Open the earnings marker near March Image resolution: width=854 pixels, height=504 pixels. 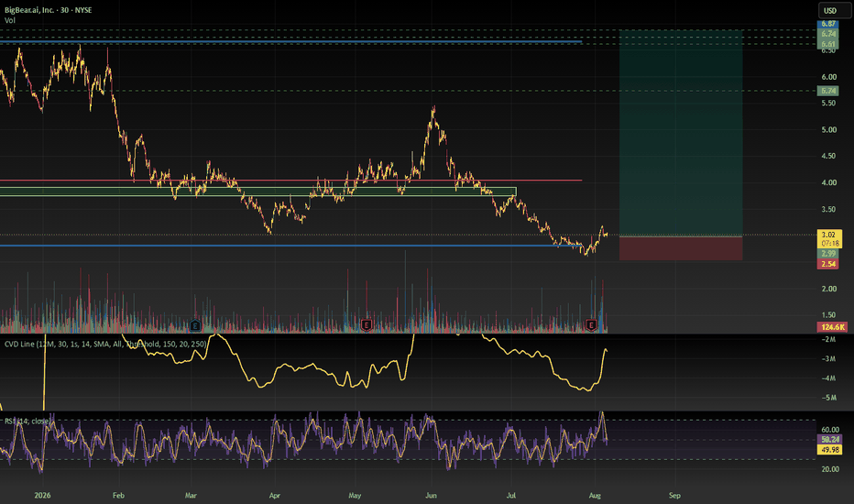(195, 326)
